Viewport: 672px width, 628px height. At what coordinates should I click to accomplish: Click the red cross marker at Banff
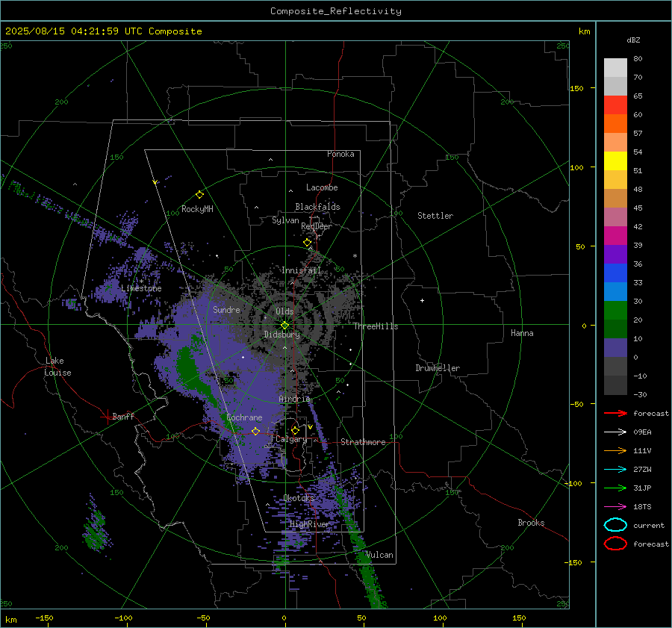coord(107,417)
